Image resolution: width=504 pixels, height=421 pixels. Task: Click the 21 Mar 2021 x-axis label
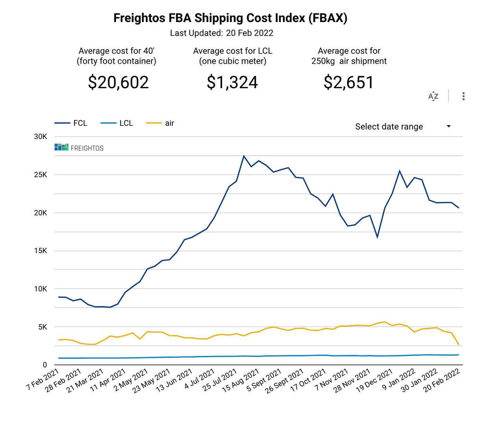(x=85, y=380)
